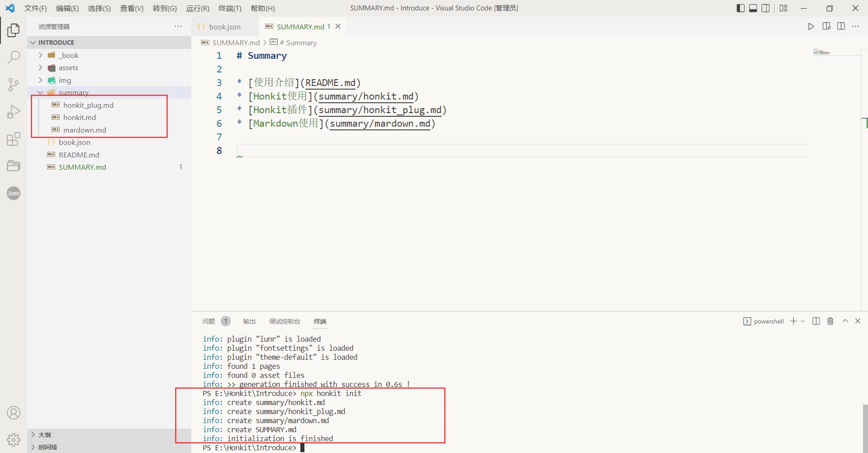This screenshot has width=868, height=453.
Task: Customize layout from the title bar
Action: point(784,8)
